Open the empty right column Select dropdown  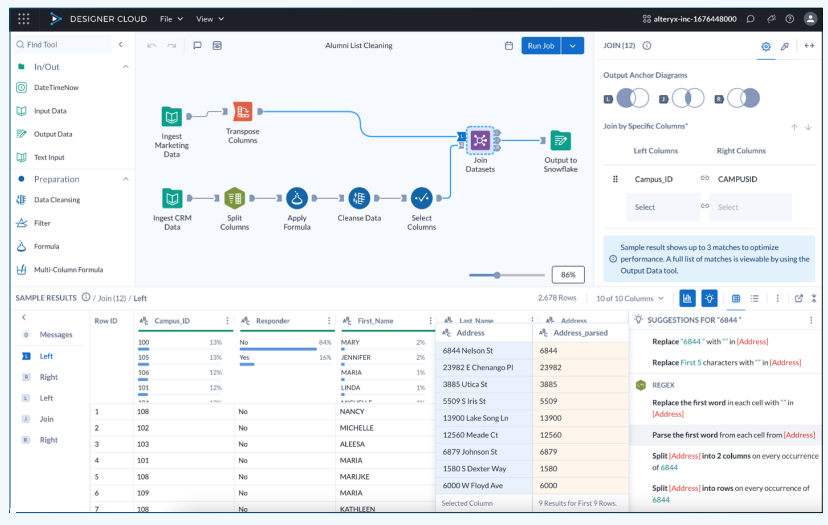(x=750, y=207)
